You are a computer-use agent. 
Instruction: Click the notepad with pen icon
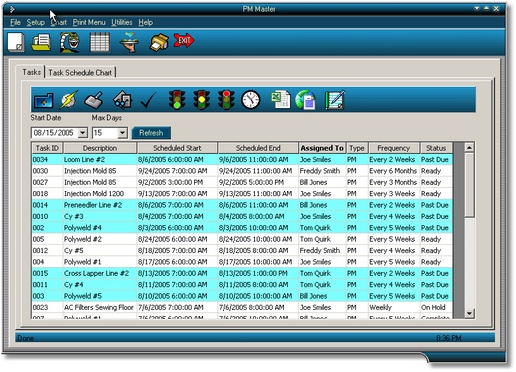coord(334,100)
